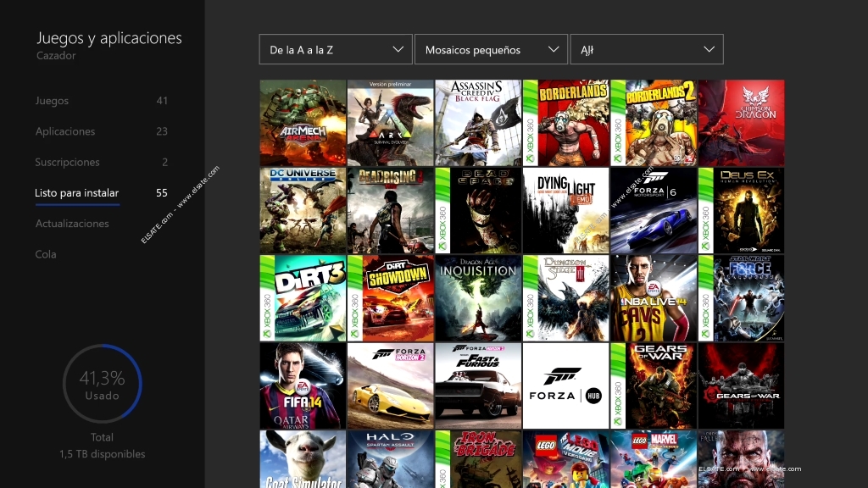Select Forza Horizon 2 Fast & Furious tile
This screenshot has height=488, width=868.
[478, 385]
